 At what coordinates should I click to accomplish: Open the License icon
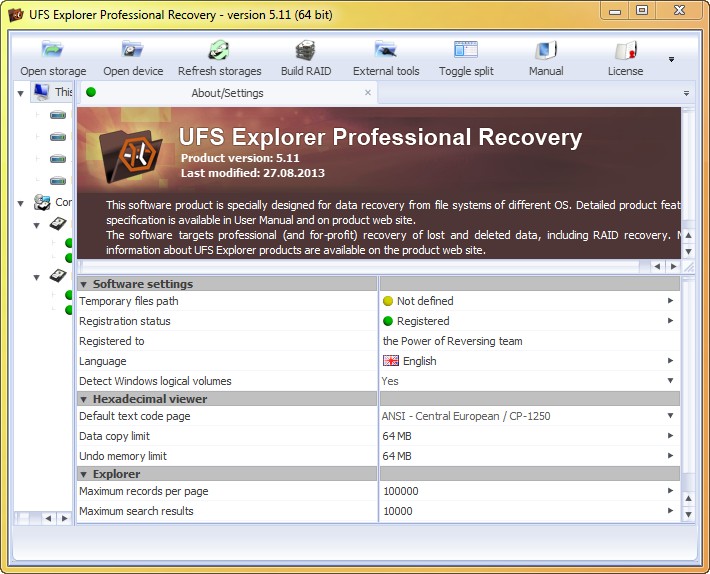point(626,50)
